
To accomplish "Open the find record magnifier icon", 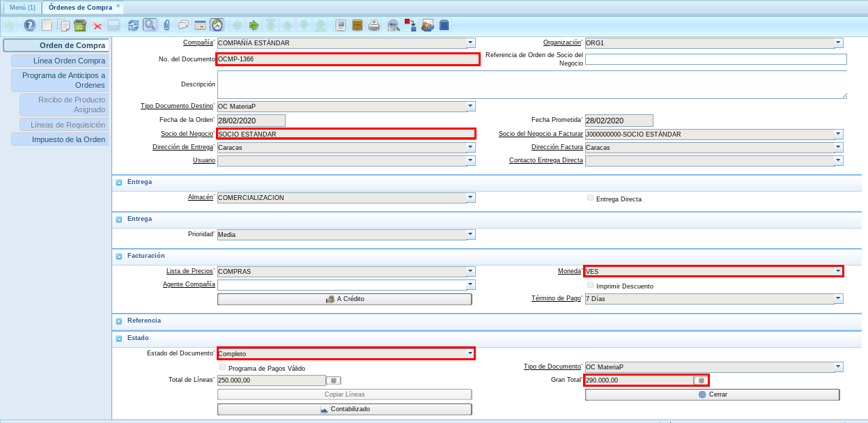I will click(x=150, y=25).
